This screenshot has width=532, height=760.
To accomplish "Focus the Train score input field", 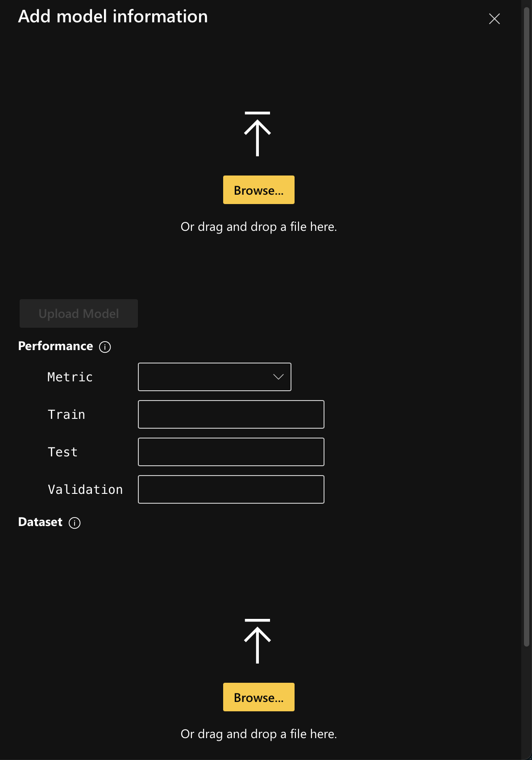I will (231, 414).
